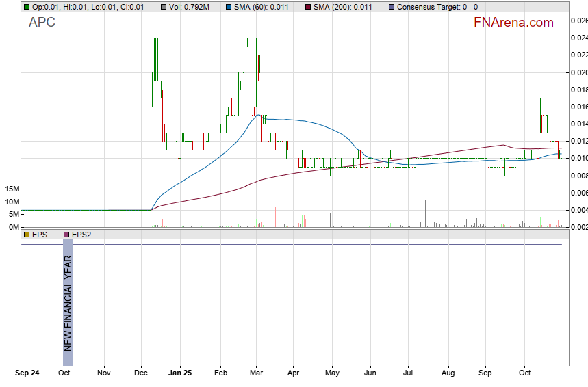The width and height of the screenshot is (588, 387).
Task: Select the NEW FINANCIAL YEAR marker band
Action: (x=68, y=302)
